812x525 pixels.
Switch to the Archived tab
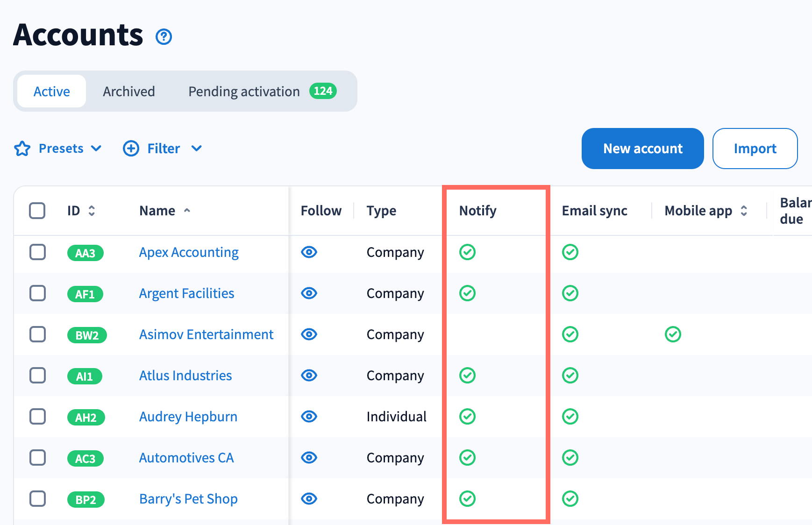pyautogui.click(x=129, y=92)
